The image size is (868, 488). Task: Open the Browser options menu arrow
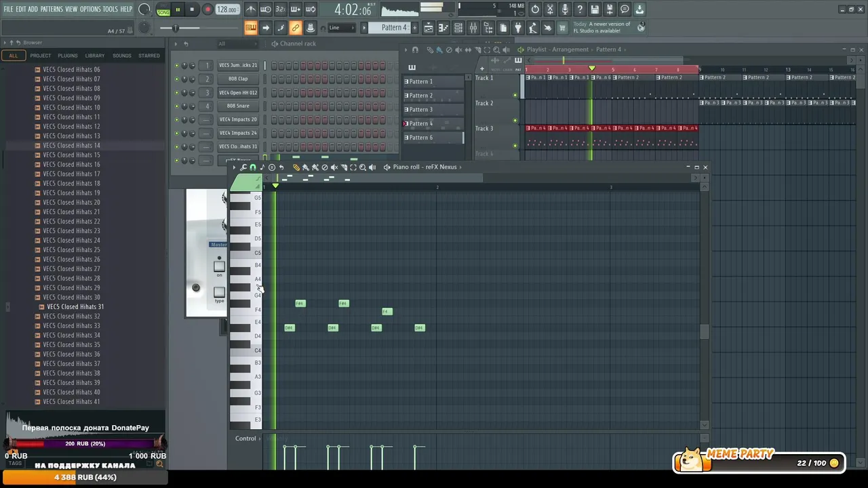(5, 43)
